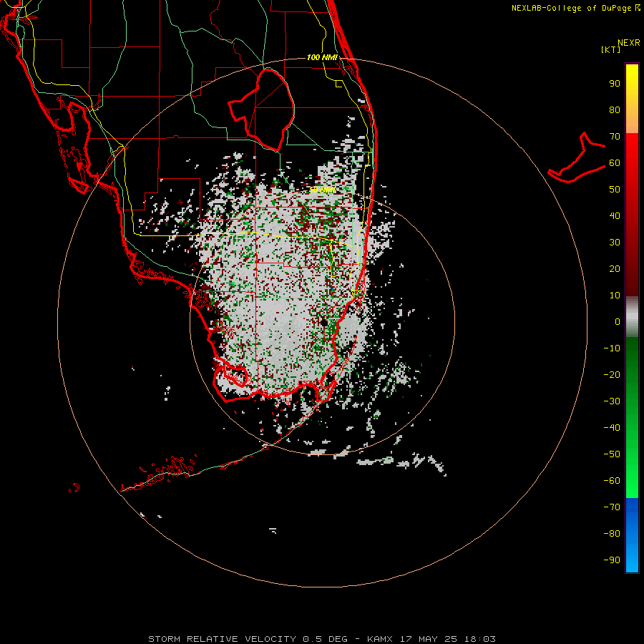The height and width of the screenshot is (644, 644).
Task: Click the '-30' scale label
Action: coord(612,401)
